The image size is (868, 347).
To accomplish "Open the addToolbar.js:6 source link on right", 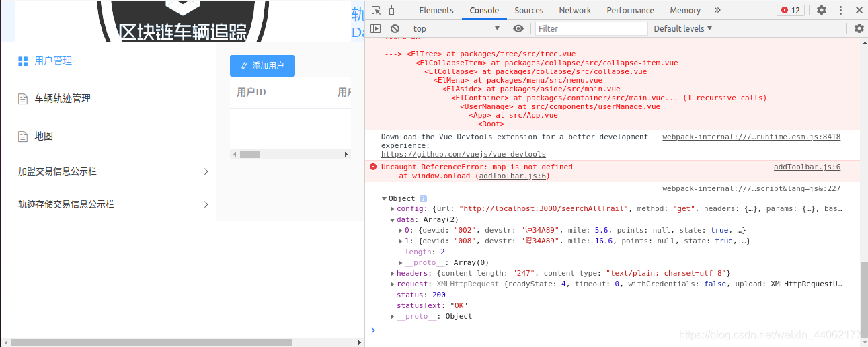I will [807, 167].
